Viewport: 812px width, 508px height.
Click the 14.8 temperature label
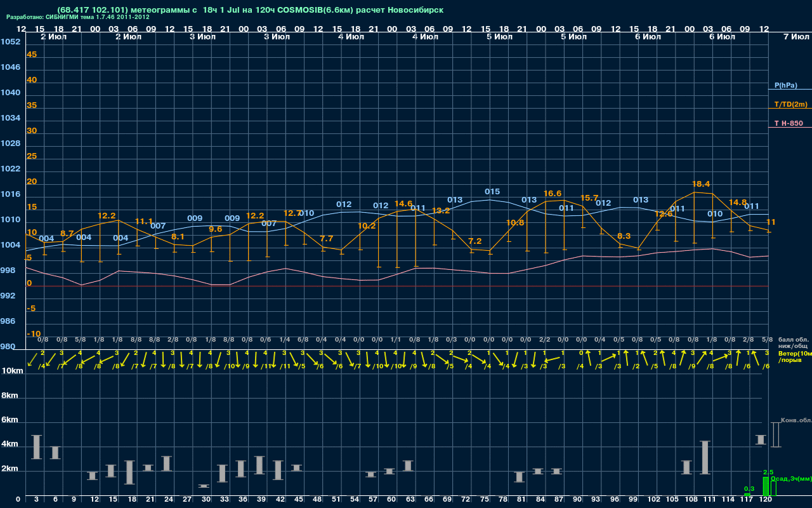coord(738,203)
